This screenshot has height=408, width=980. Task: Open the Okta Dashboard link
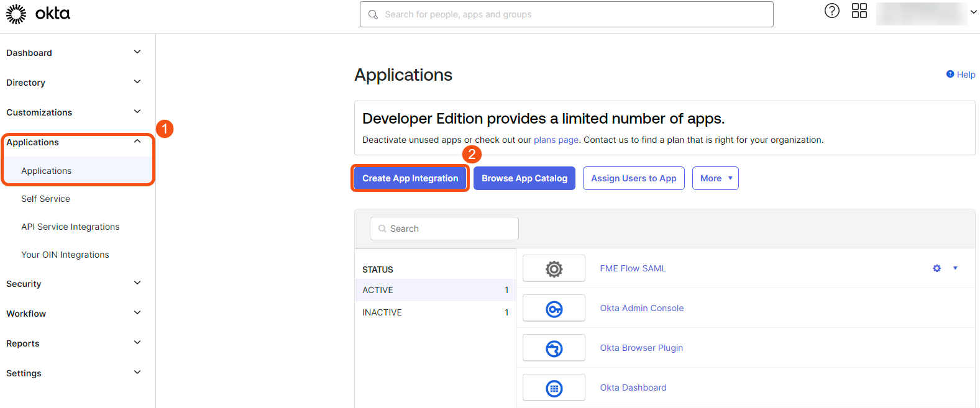[633, 388]
